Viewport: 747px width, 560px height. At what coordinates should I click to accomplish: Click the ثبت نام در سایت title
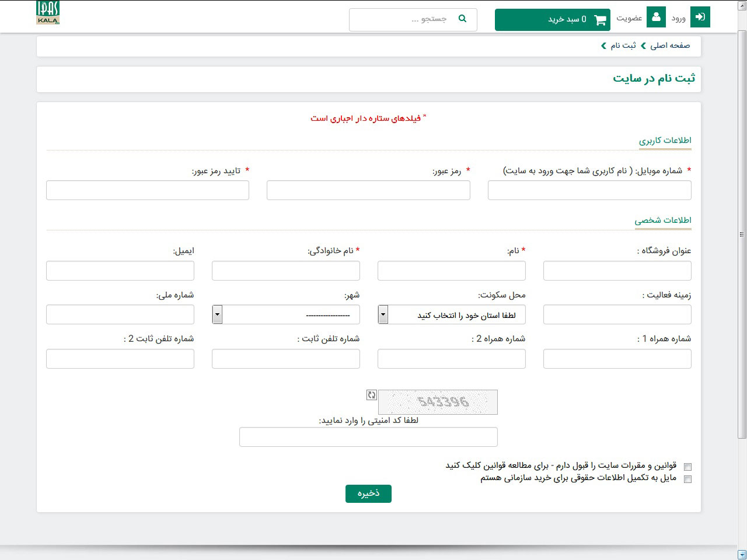(654, 78)
